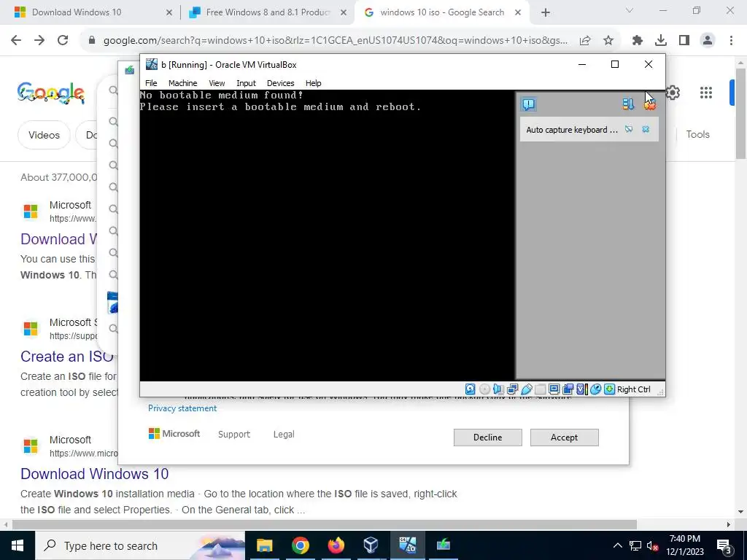This screenshot has height=560, width=747.
Task: Click the recording status icon
Action: [x=568, y=389]
